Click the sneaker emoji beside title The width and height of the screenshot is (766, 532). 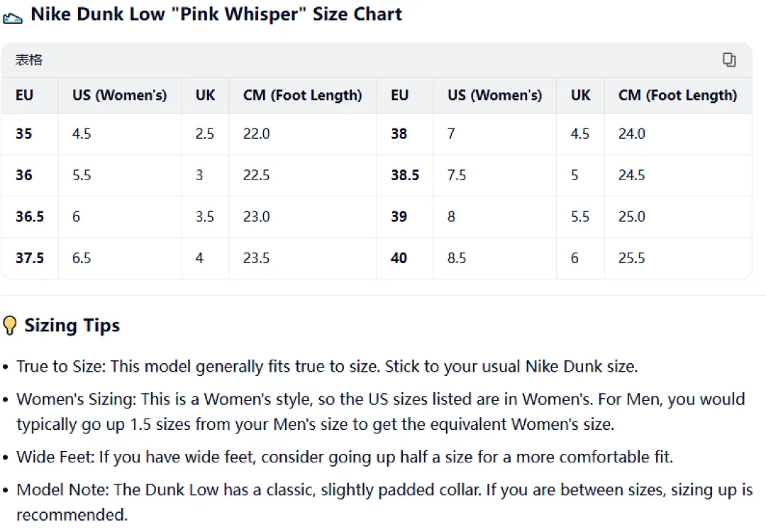(x=13, y=18)
